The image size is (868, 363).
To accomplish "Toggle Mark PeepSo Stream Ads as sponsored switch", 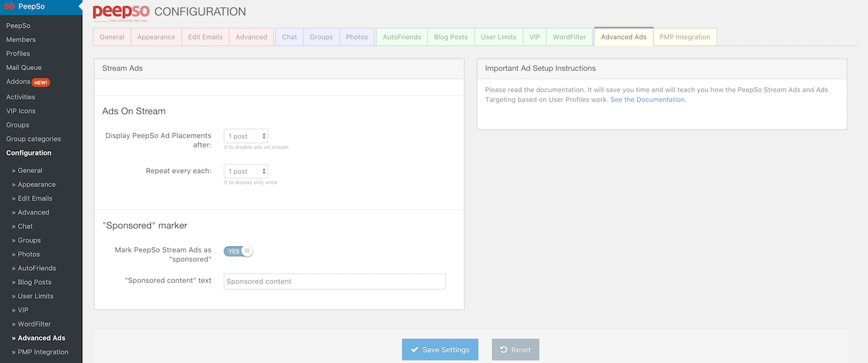I will tap(238, 251).
